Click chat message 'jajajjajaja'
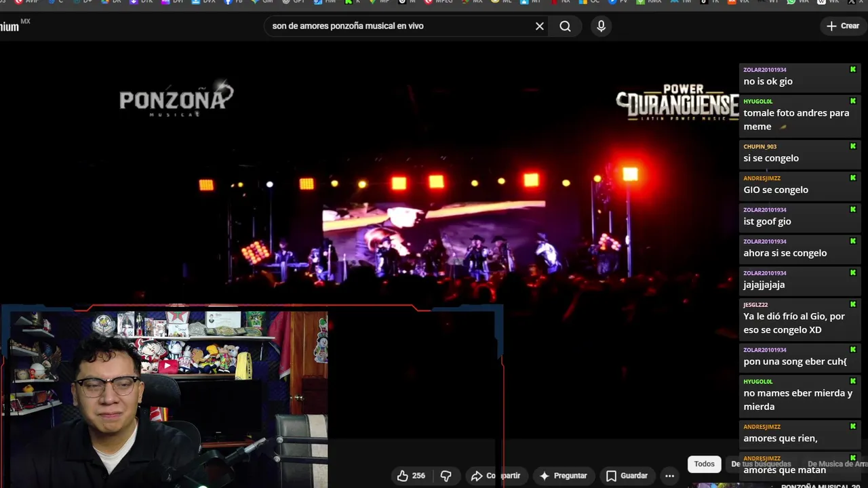Image resolution: width=868 pixels, height=488 pixels. coord(764,285)
